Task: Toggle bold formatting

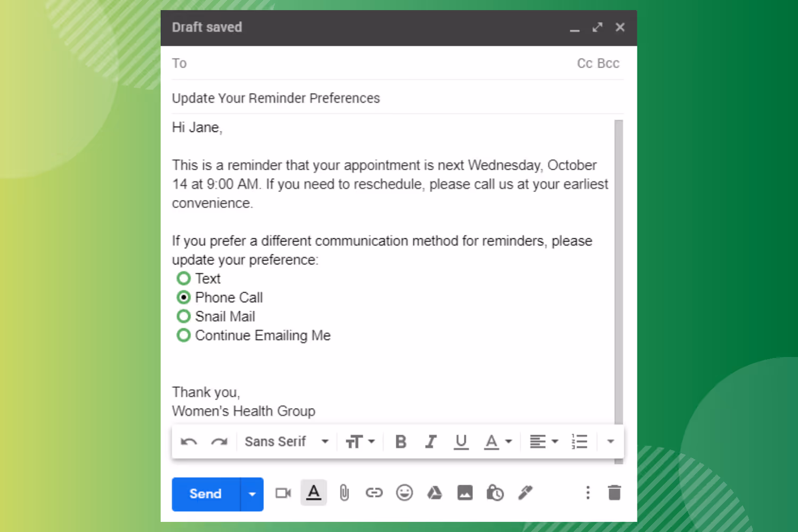Action: (400, 441)
